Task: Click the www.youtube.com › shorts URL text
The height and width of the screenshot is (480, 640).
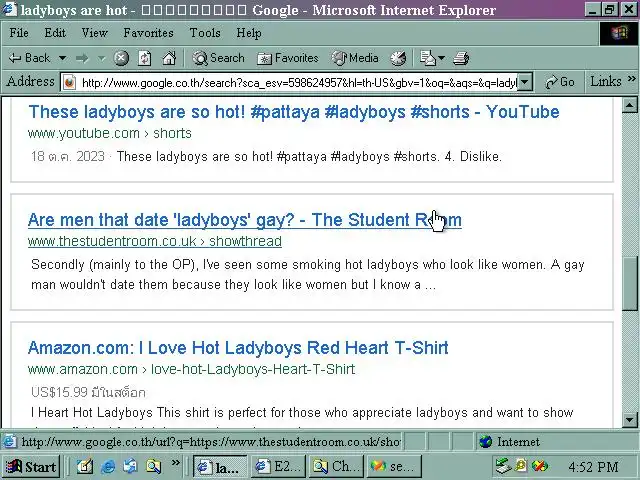Action: click(x=109, y=133)
